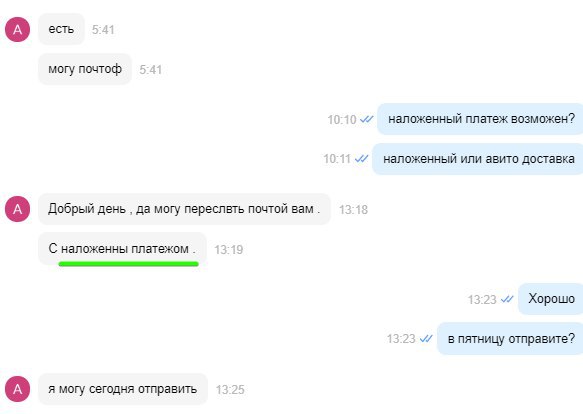This screenshot has width=583, height=414.
Task: Click the 13:25 timestamp
Action: coord(230,390)
